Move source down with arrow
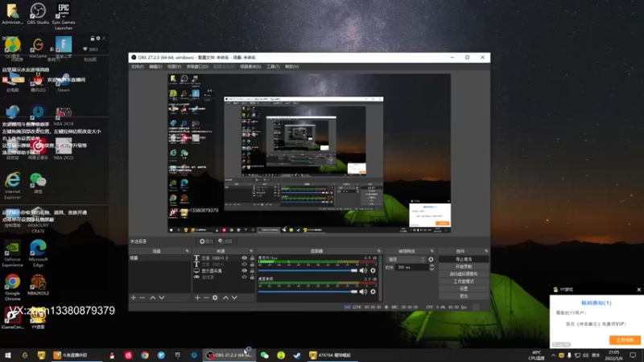Image resolution: width=644 pixels, height=362 pixels. point(234,298)
